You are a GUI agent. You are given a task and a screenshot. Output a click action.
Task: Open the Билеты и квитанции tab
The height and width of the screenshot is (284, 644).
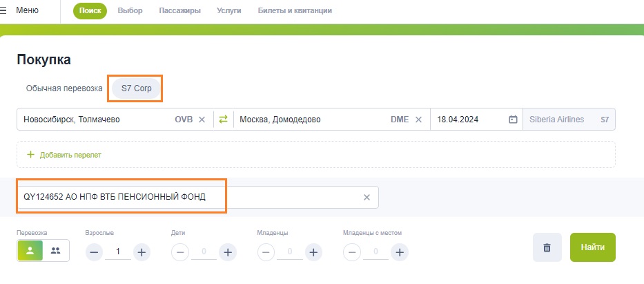pyautogui.click(x=295, y=10)
